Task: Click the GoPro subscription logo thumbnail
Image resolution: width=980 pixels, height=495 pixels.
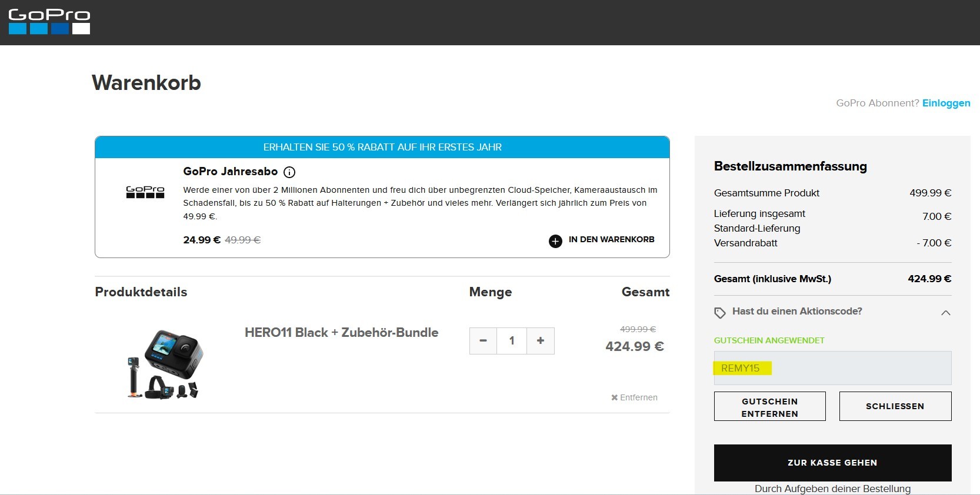Action: click(x=145, y=192)
